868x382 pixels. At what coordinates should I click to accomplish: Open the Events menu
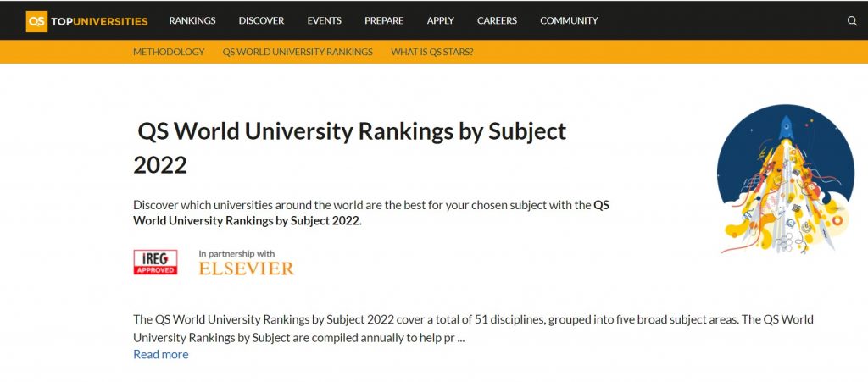click(x=325, y=20)
